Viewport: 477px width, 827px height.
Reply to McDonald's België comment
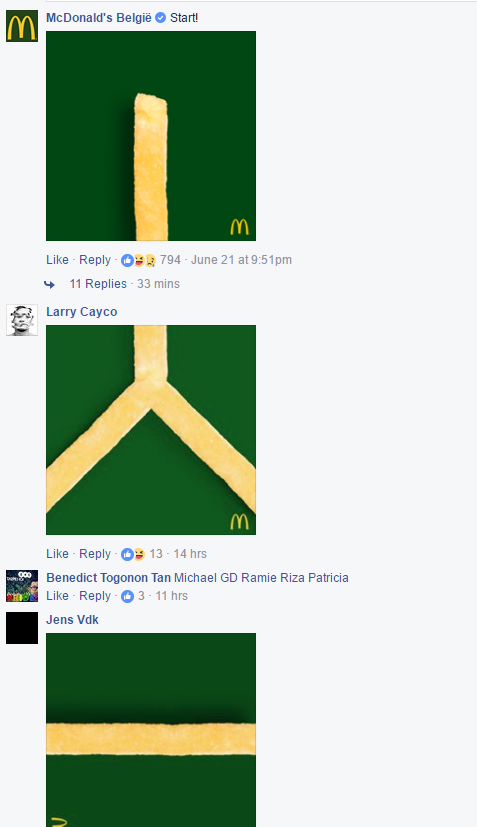95,259
